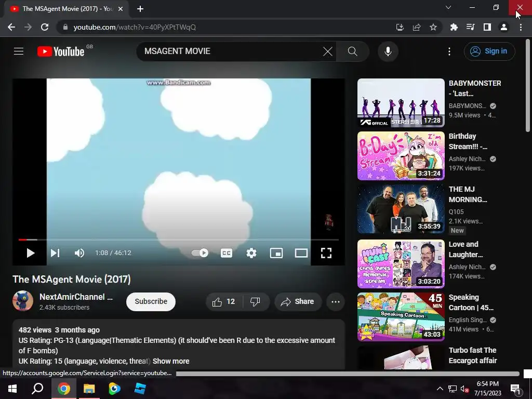
Task: Click the search magnifier button
Action: [x=353, y=51]
